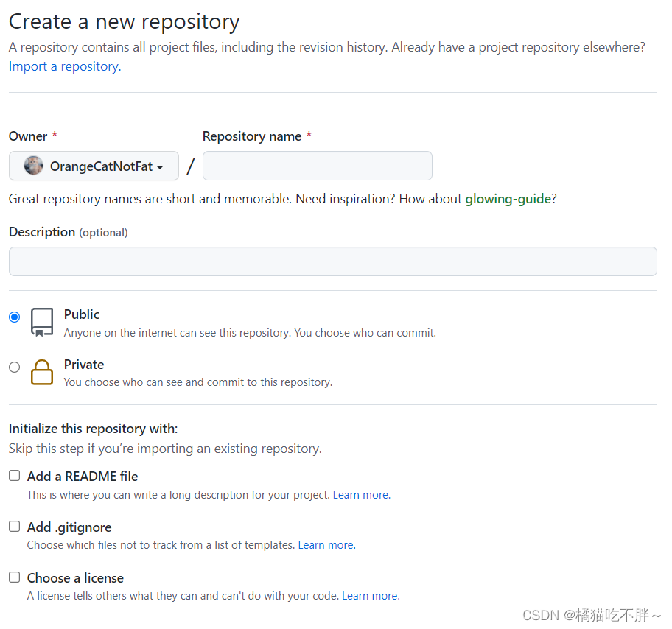Click the Create a new repository heading
The image size is (672, 629).
(125, 22)
